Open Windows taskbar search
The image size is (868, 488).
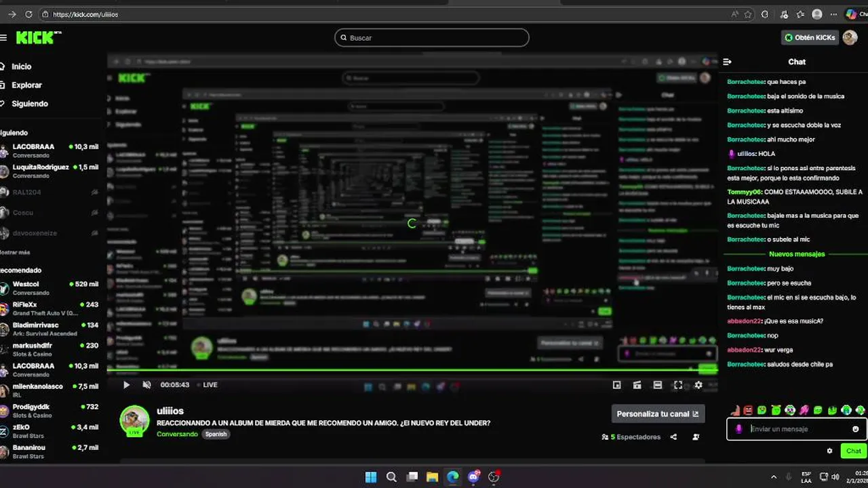(x=391, y=477)
